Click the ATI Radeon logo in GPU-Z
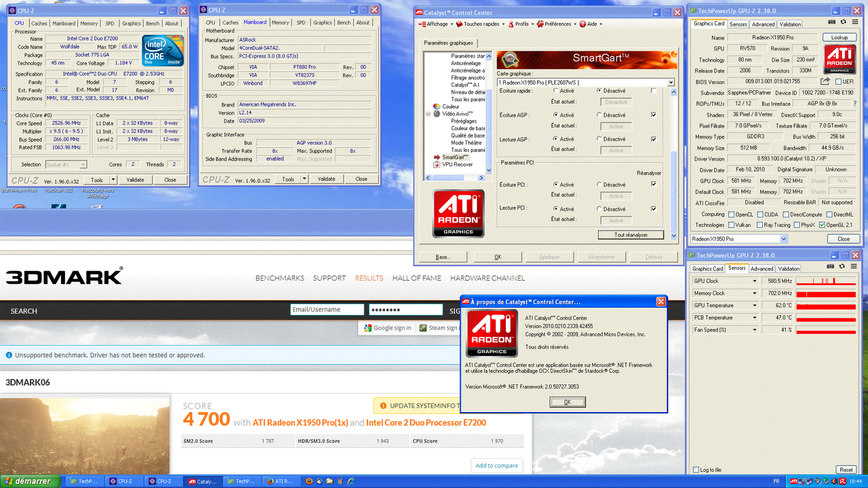 839,59
